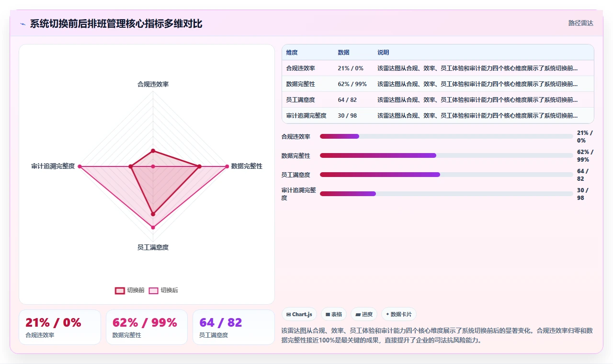Open the 64 / 82 员工满意度 stat card
Image resolution: width=613 pixels, height=364 pixels.
[x=234, y=327]
